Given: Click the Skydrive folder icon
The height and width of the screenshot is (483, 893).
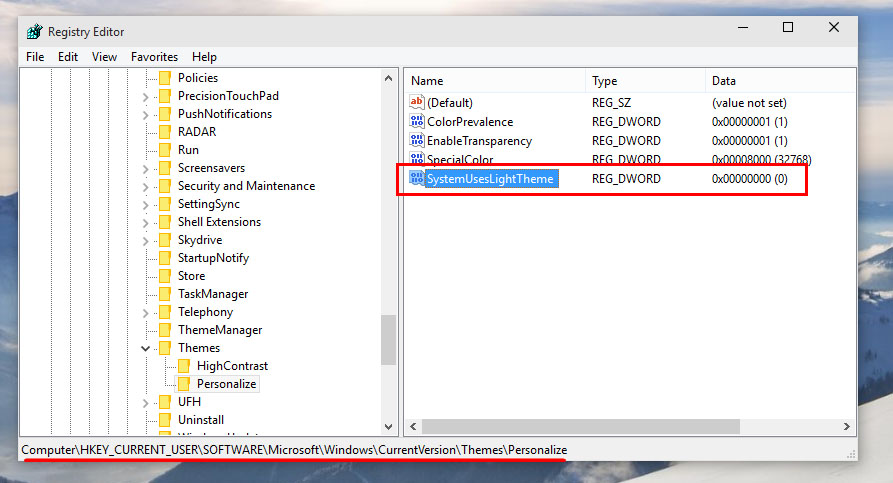Looking at the screenshot, I should pyautogui.click(x=165, y=240).
